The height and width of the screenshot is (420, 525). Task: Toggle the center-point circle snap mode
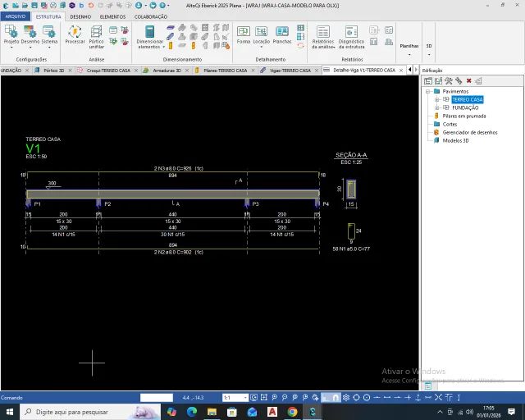point(367,398)
